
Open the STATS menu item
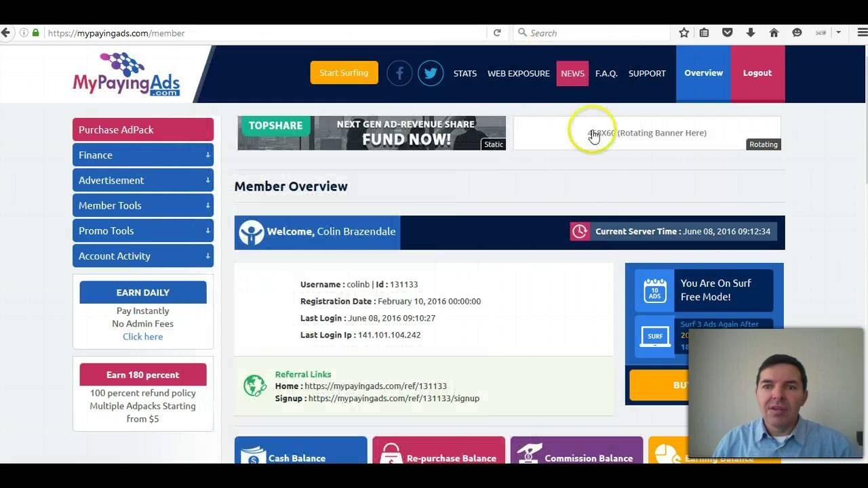pos(465,73)
